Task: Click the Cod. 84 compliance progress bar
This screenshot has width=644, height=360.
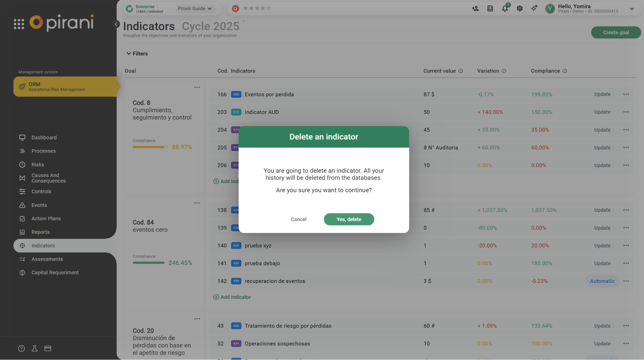Action: tap(148, 263)
